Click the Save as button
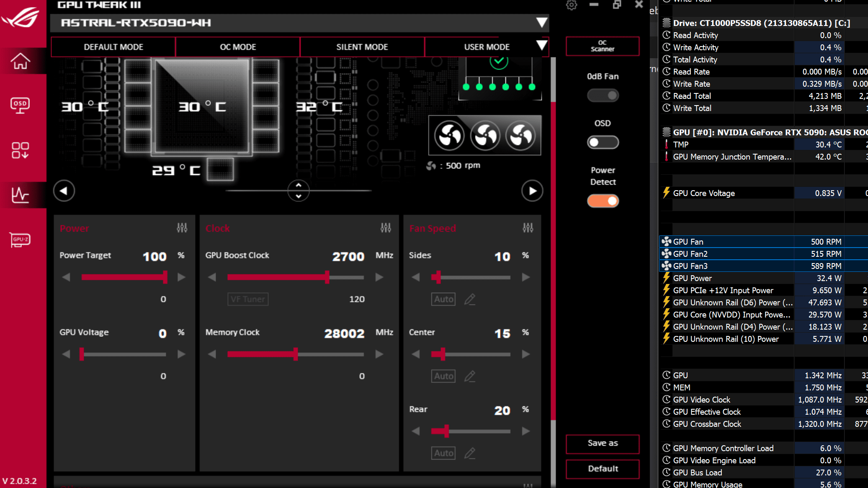The image size is (868, 488). point(603,443)
